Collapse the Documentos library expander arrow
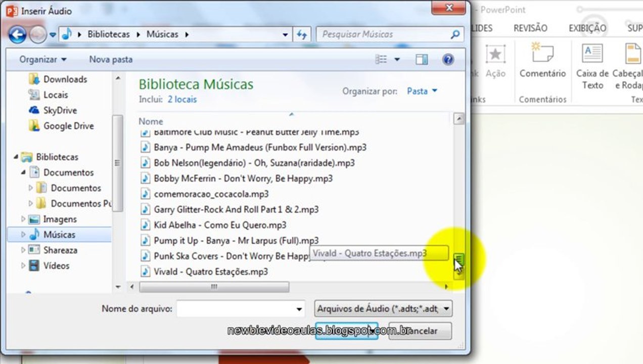 [23, 172]
